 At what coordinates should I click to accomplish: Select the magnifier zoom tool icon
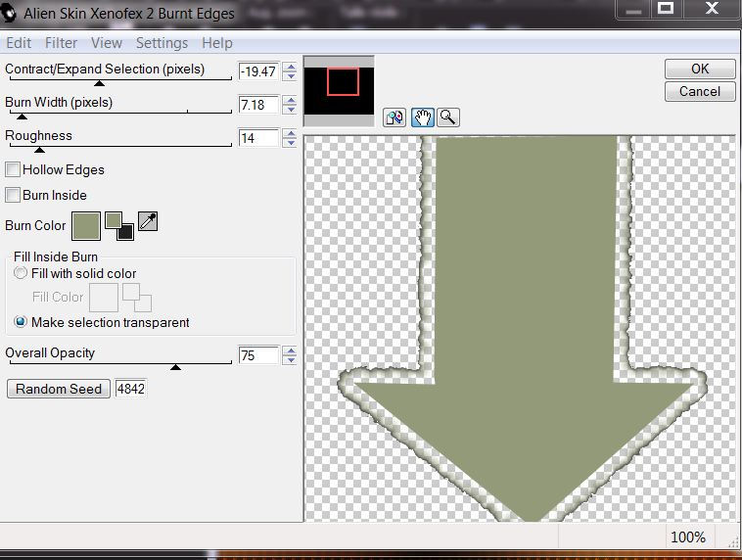pyautogui.click(x=447, y=117)
